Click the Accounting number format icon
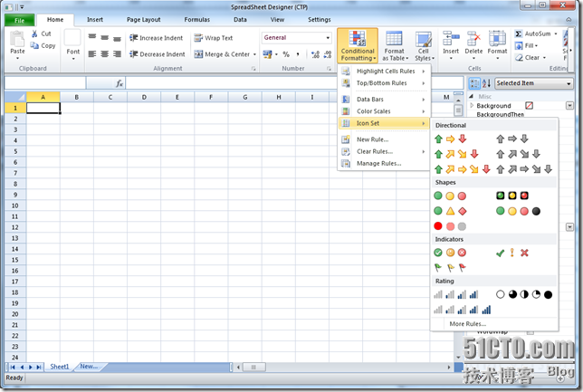The height and width of the screenshot is (392, 583). (267, 54)
